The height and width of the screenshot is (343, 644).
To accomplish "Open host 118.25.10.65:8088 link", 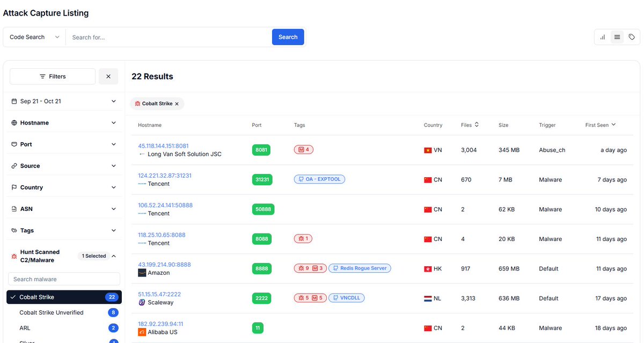I will click(162, 235).
